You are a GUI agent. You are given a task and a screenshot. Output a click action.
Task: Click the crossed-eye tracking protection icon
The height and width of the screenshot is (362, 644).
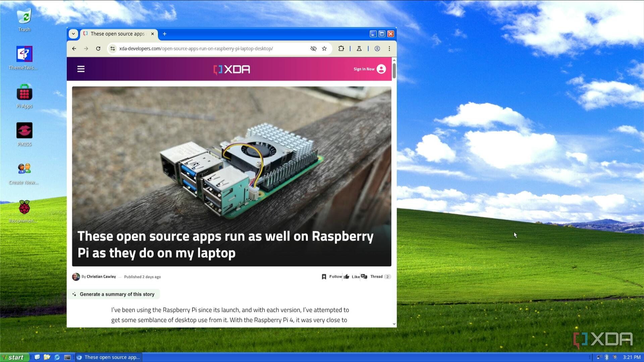point(313,49)
